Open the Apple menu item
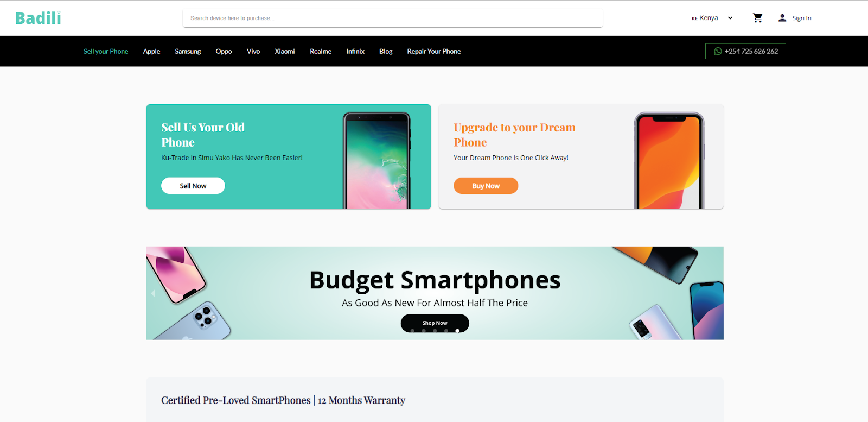The image size is (868, 422). click(151, 51)
